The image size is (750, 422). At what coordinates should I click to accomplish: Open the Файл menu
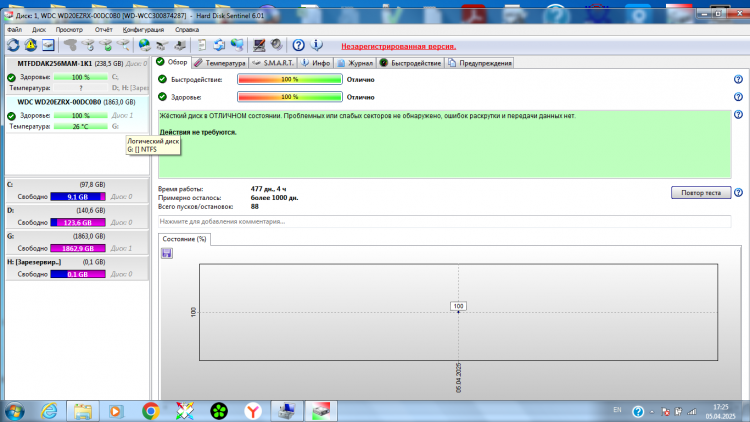coord(14,30)
